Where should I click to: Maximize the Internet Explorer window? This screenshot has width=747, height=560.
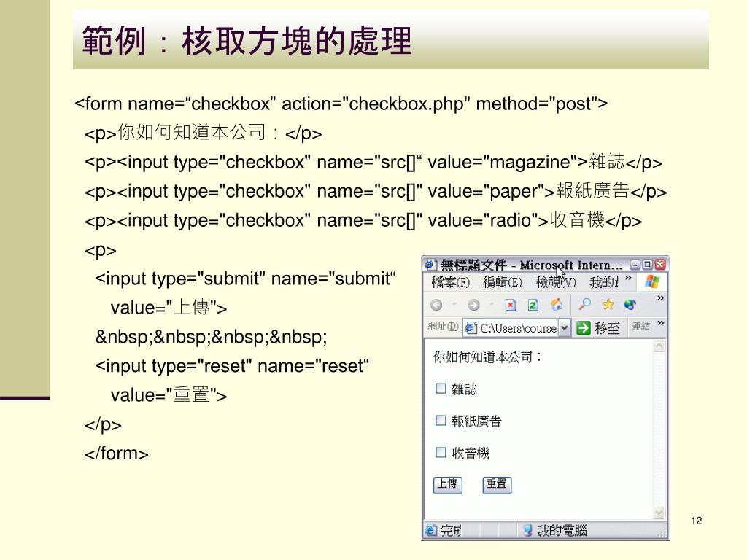(x=648, y=264)
